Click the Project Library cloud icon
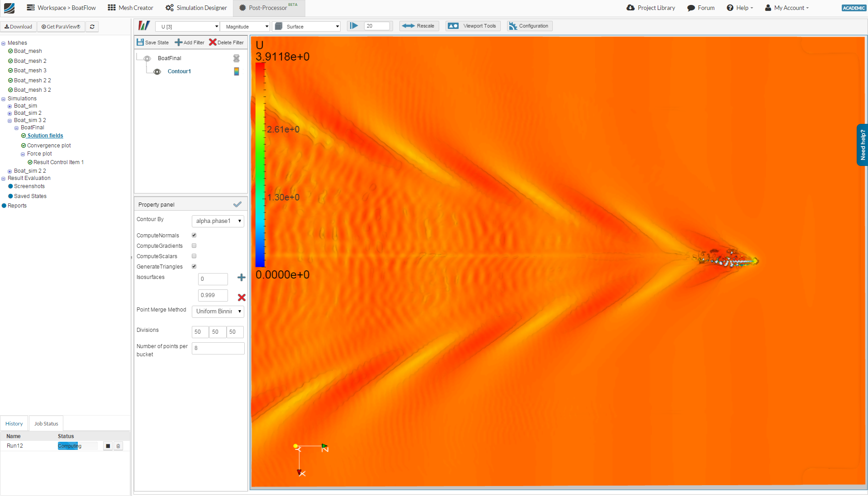Screen dimensions: 868x496 (631, 8)
